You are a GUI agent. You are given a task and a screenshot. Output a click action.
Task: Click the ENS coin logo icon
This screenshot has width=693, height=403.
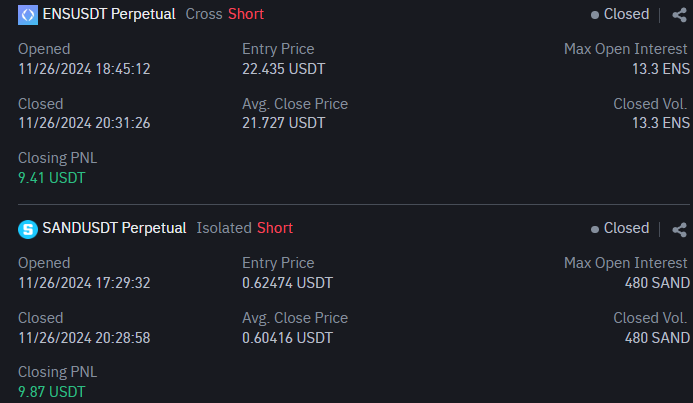(28, 15)
